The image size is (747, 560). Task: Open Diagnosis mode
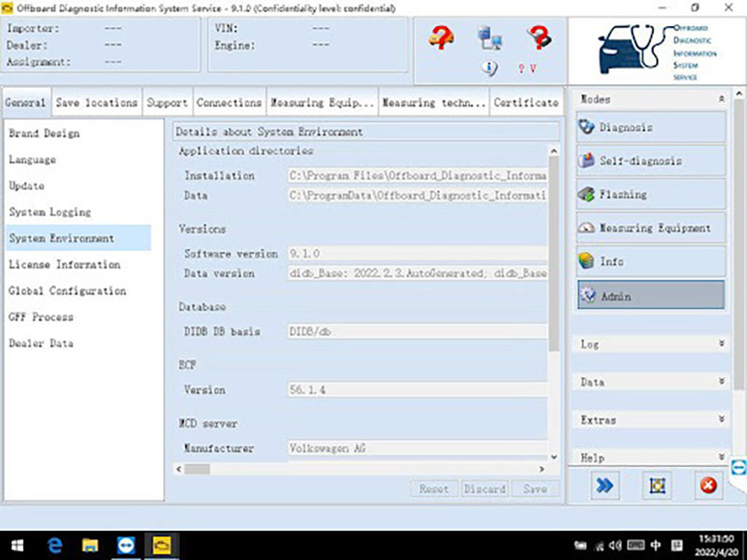(x=651, y=127)
